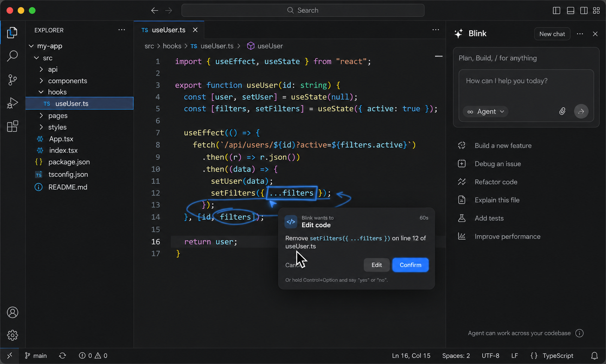Go forward with the right arrow
Viewport: 606px width, 364px height.
click(169, 10)
